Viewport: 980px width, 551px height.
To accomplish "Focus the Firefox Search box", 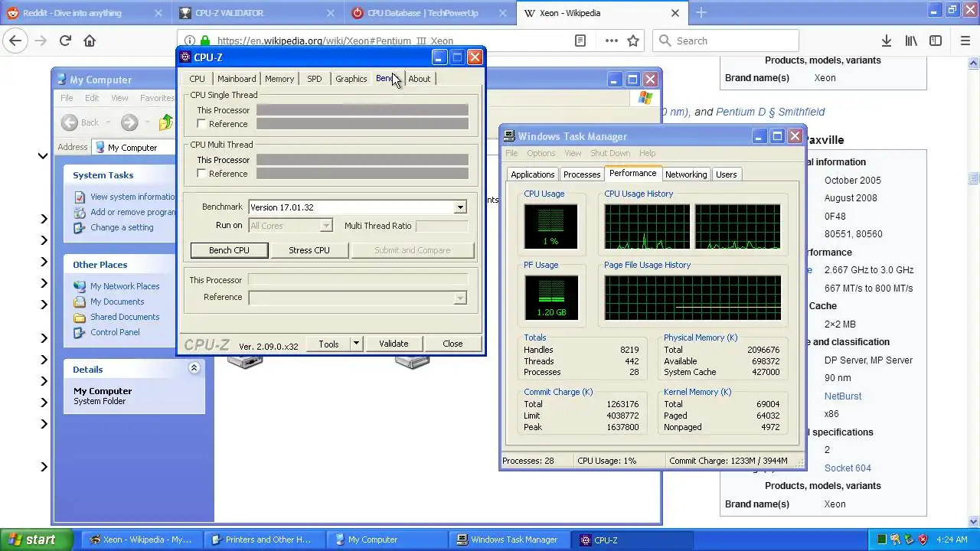I will coord(726,41).
